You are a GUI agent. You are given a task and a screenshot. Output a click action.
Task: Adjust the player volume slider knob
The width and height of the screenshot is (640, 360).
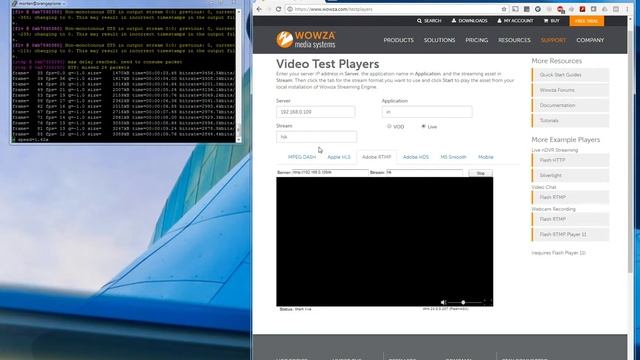coord(463,302)
